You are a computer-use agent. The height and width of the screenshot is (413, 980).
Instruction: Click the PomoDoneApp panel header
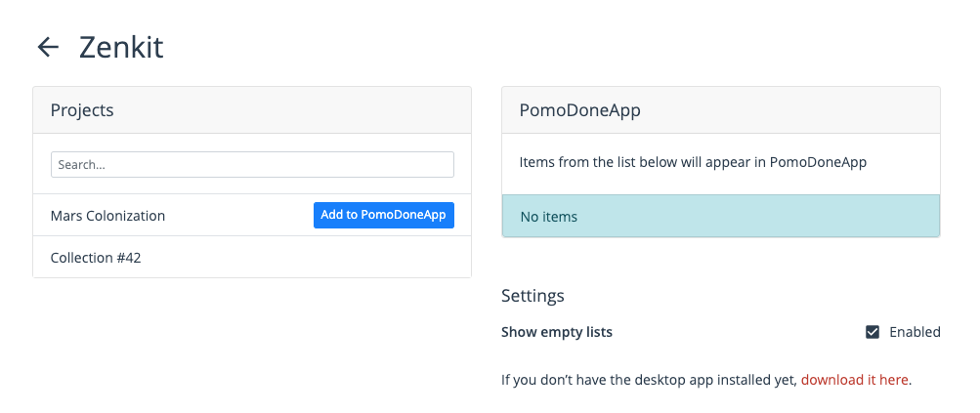pos(721,110)
